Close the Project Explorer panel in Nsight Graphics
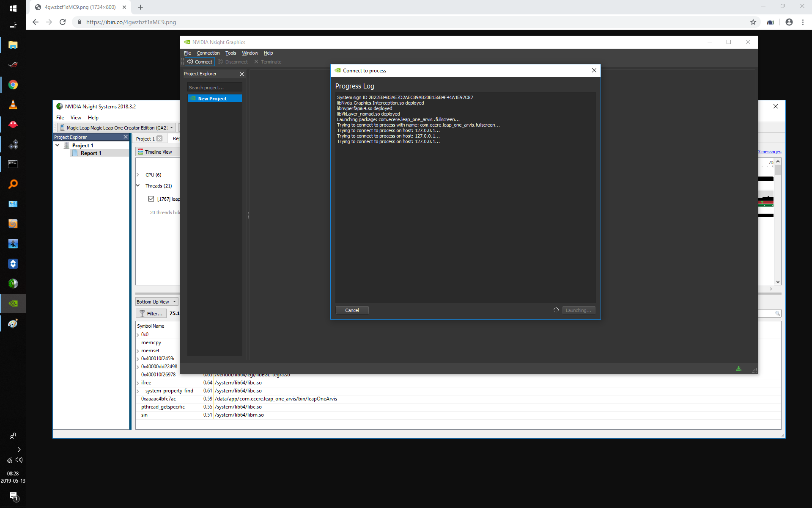This screenshot has width=812, height=508. [242, 74]
